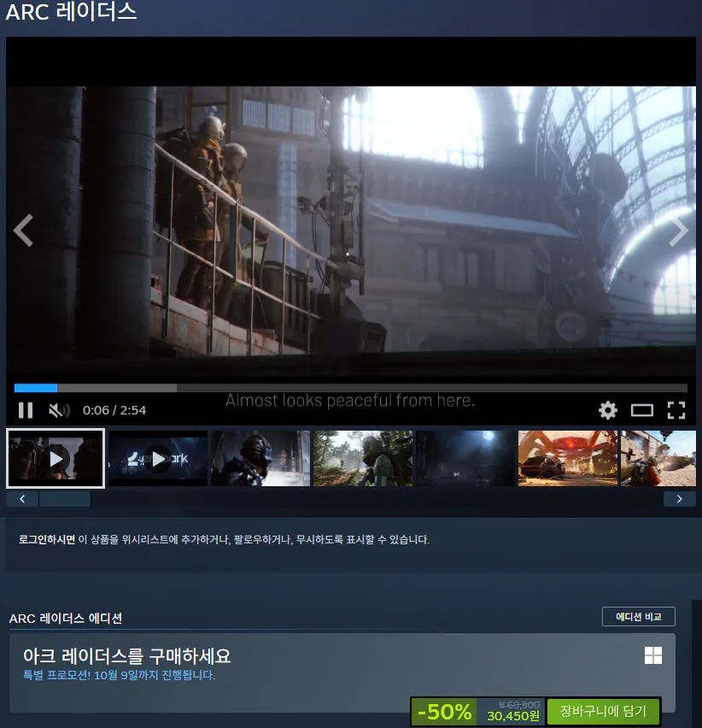
Task: Click 장바구니에 담기 add to cart
Action: (603, 711)
